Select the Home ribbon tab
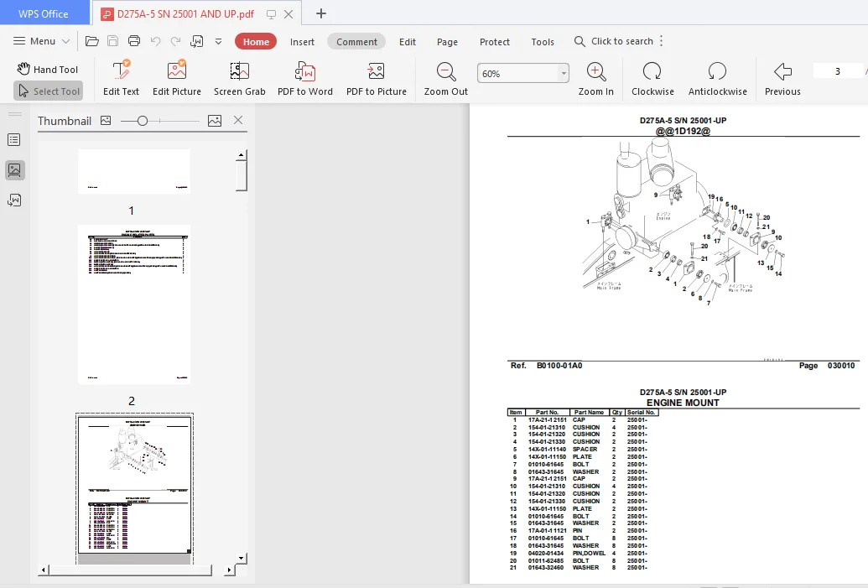Image resolution: width=868 pixels, height=588 pixels. (x=256, y=42)
